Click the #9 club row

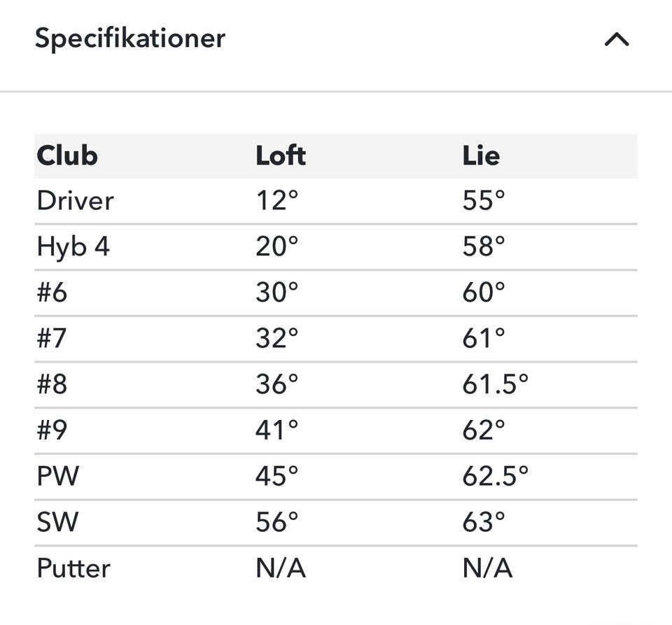pos(336,430)
